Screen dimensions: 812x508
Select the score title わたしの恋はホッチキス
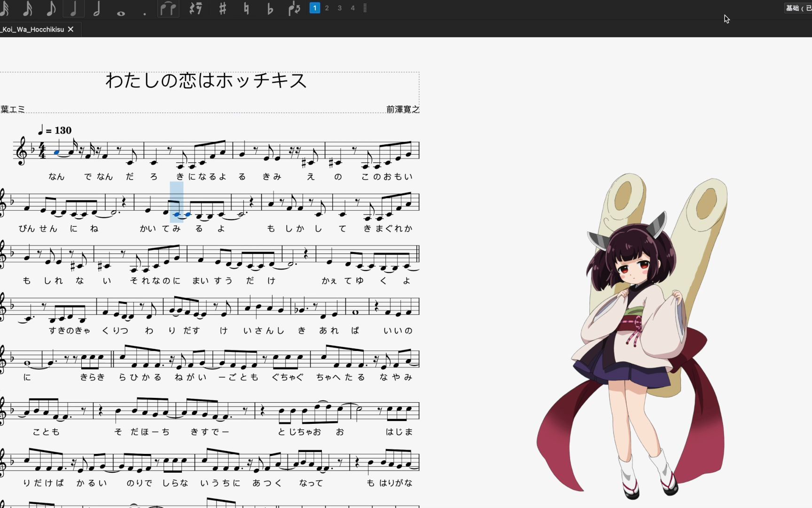coord(206,80)
